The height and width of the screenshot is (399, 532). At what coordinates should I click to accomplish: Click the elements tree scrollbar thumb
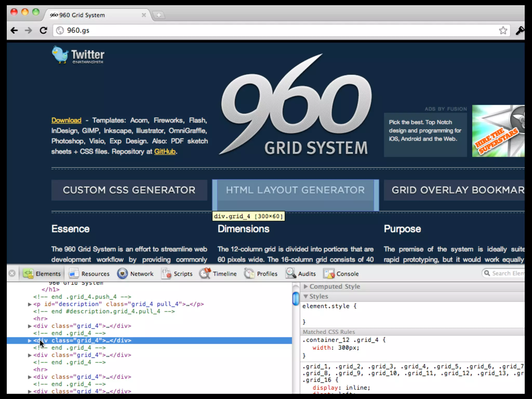(x=296, y=299)
